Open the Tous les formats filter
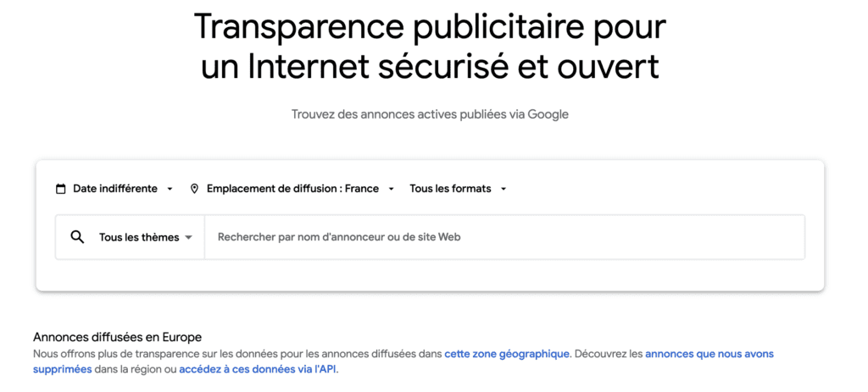 (450, 189)
